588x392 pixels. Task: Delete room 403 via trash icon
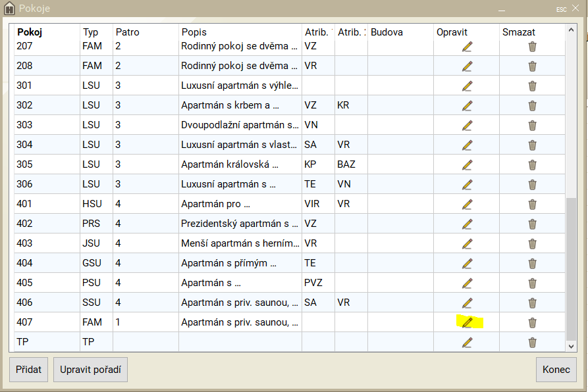(x=532, y=243)
